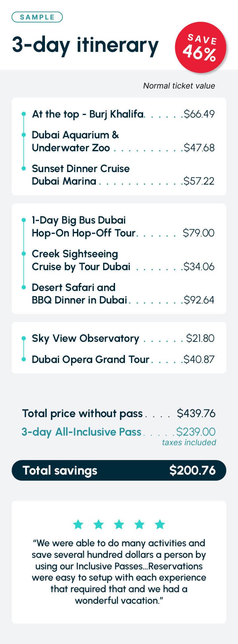Click the third review star

[x=119, y=524]
